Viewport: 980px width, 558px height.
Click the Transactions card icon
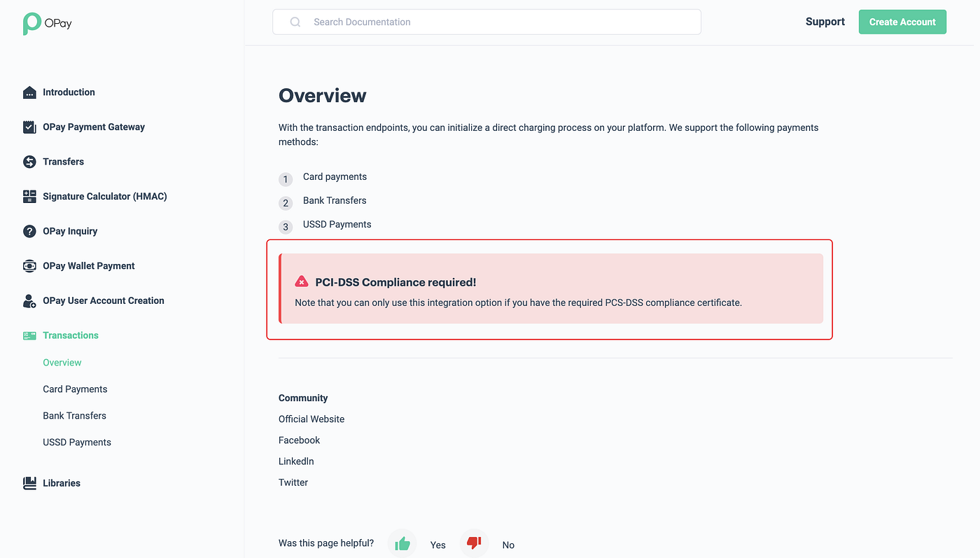(29, 335)
